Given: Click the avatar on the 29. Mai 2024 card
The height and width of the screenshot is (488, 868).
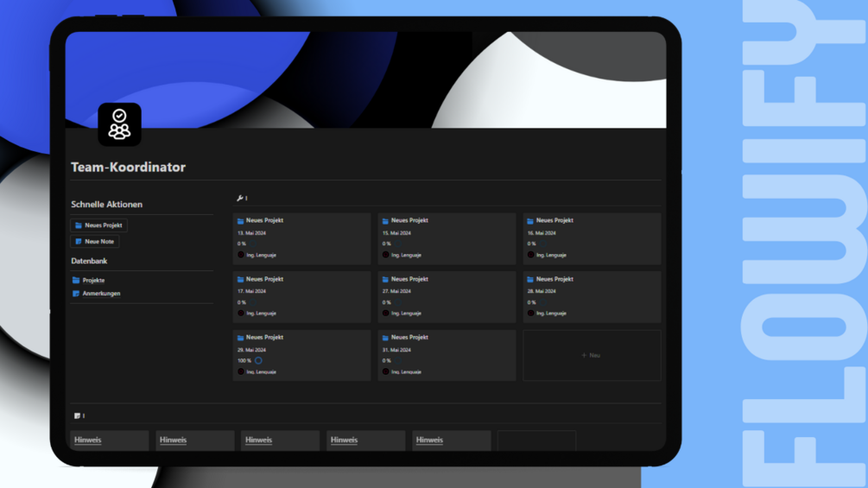Looking at the screenshot, I should (241, 371).
